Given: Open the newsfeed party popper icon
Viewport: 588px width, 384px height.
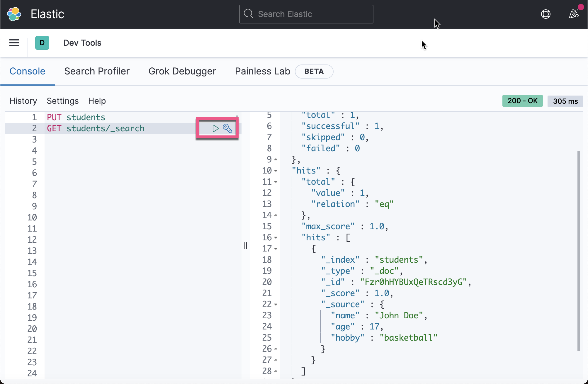Looking at the screenshot, I should (x=574, y=14).
